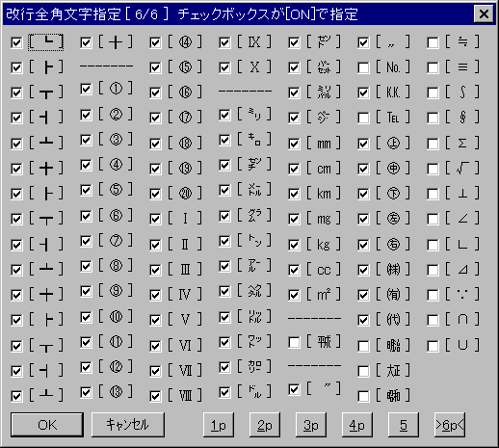The width and height of the screenshot is (499, 448).
Task: Uncheck the circled ⑳ checkbox
Action: click(x=155, y=194)
